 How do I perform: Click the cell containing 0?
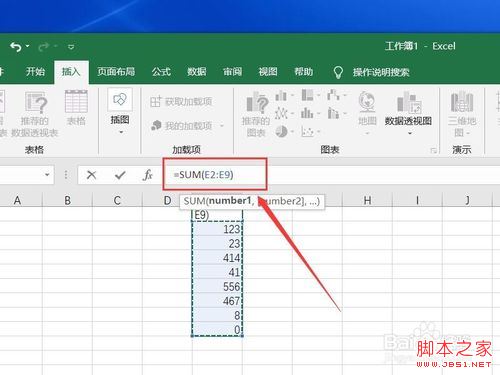(217, 329)
